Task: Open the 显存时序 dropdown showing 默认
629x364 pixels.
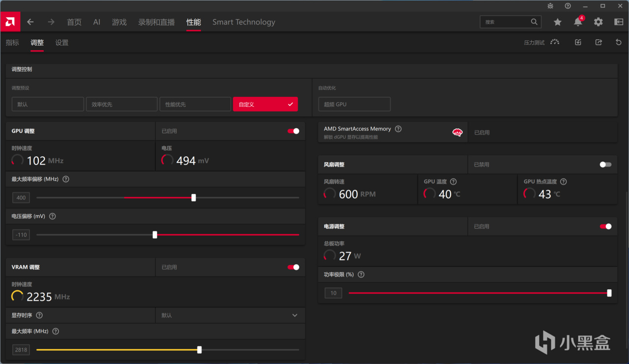Action: [x=230, y=315]
